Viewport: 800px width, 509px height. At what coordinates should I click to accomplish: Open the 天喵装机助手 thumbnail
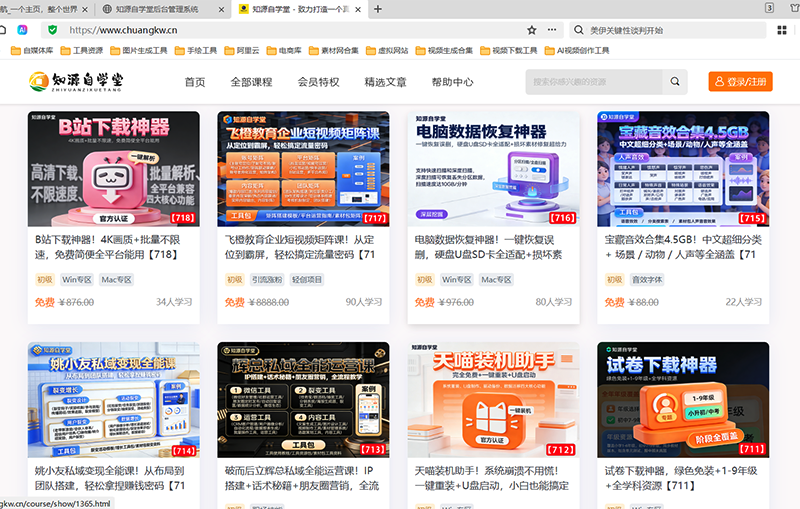(493, 400)
